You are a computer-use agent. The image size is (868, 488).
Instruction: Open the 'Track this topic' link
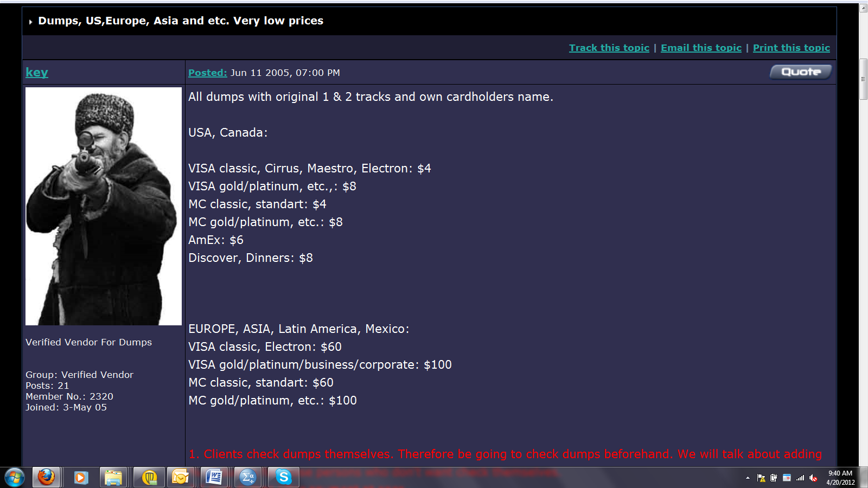pos(609,48)
